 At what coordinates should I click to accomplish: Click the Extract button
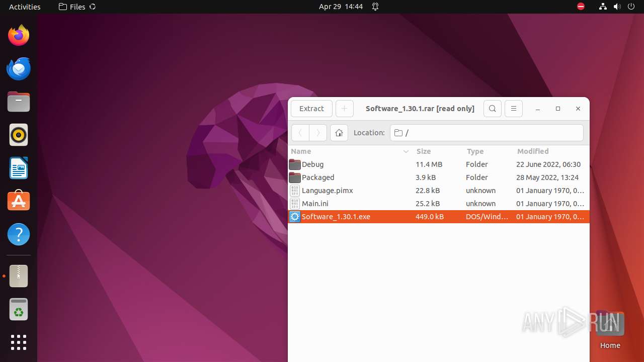[311, 109]
